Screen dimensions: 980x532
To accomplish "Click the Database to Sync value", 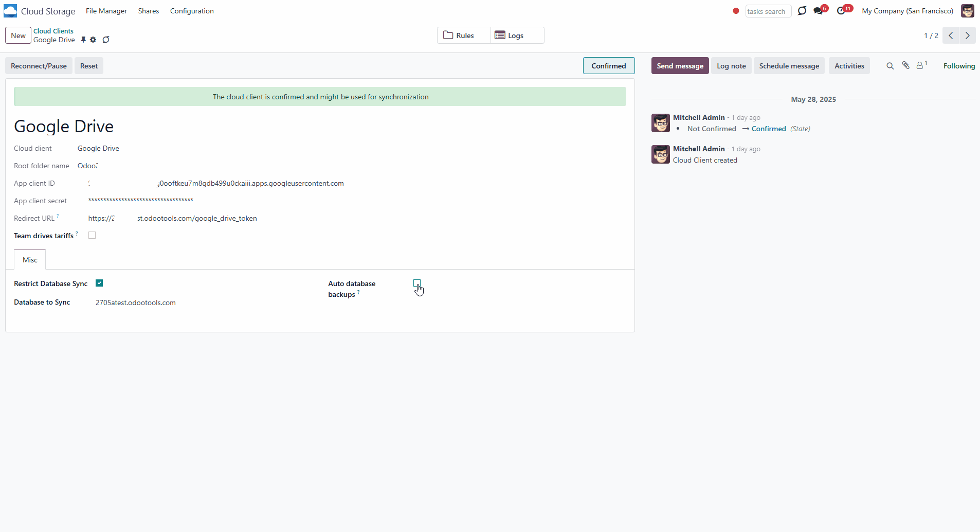I will click(136, 303).
